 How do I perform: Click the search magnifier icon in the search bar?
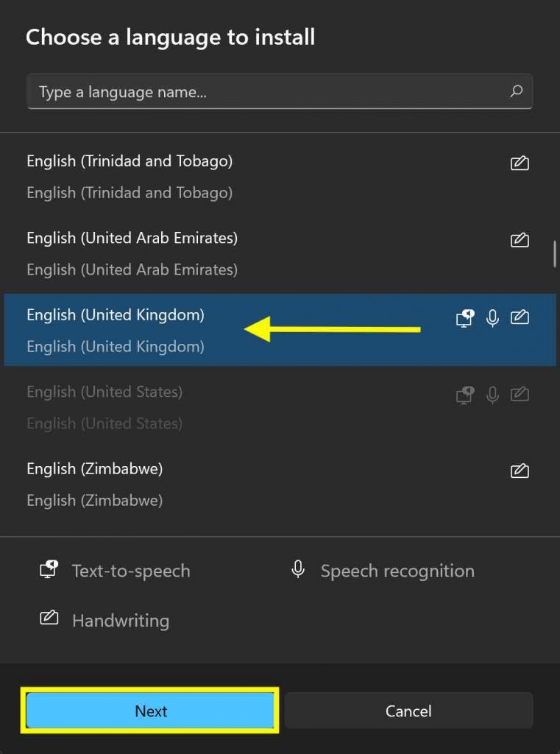(517, 91)
